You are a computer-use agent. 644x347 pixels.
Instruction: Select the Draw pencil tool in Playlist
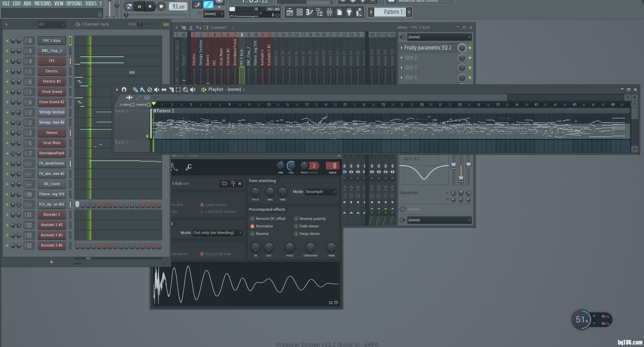[x=135, y=89]
